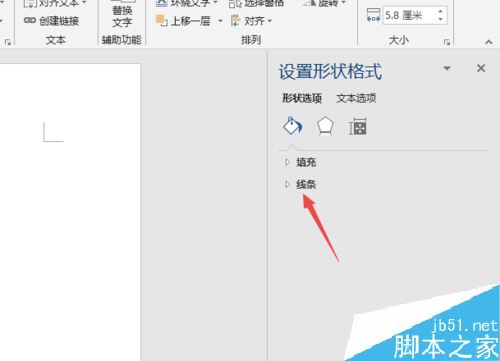500x361 pixels.
Task: Open the 对齐 dropdown
Action: [x=251, y=21]
